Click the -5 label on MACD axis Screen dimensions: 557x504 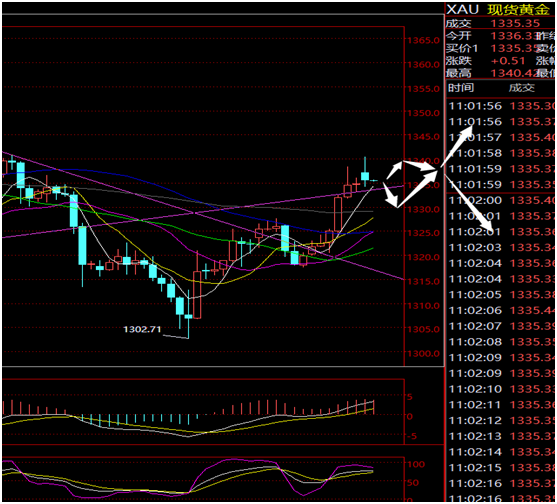pos(411,436)
